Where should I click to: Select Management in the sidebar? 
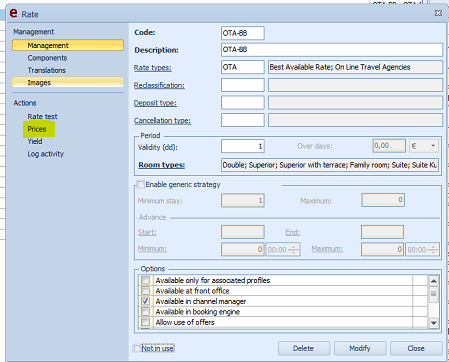tap(68, 45)
